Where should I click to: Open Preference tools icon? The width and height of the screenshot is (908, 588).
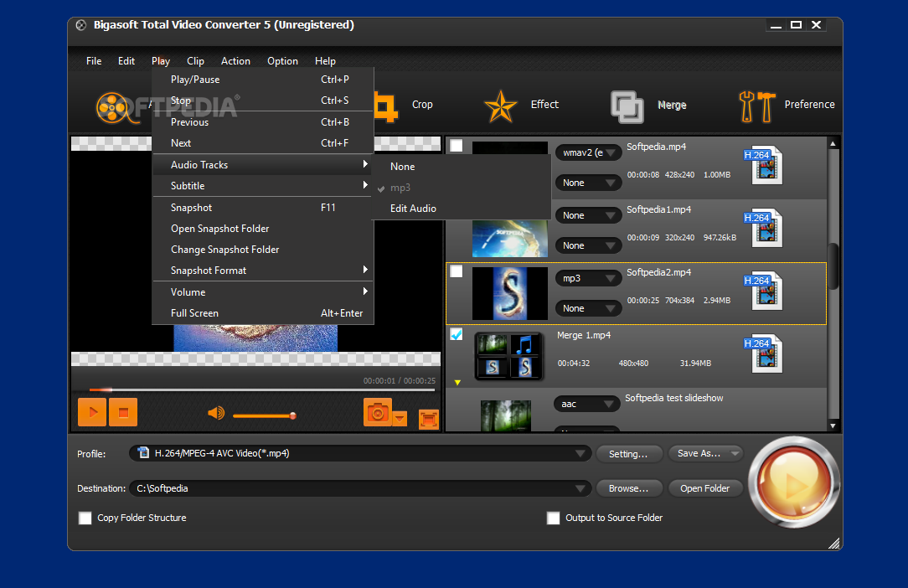757,106
